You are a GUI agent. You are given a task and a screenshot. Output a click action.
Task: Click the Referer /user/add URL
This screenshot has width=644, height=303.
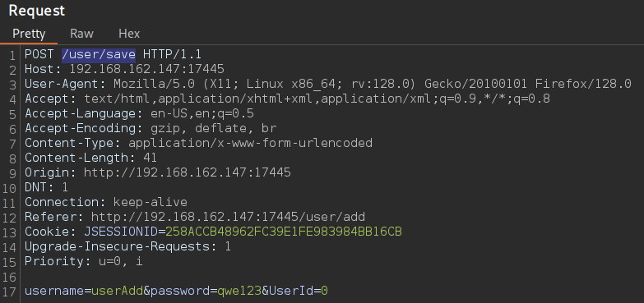pyautogui.click(x=228, y=217)
